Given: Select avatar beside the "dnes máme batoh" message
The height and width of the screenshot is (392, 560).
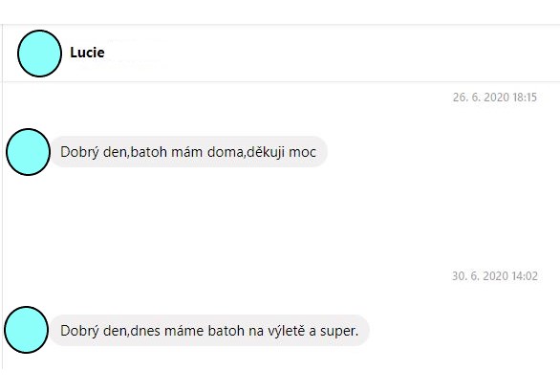Looking at the screenshot, I should tap(27, 330).
